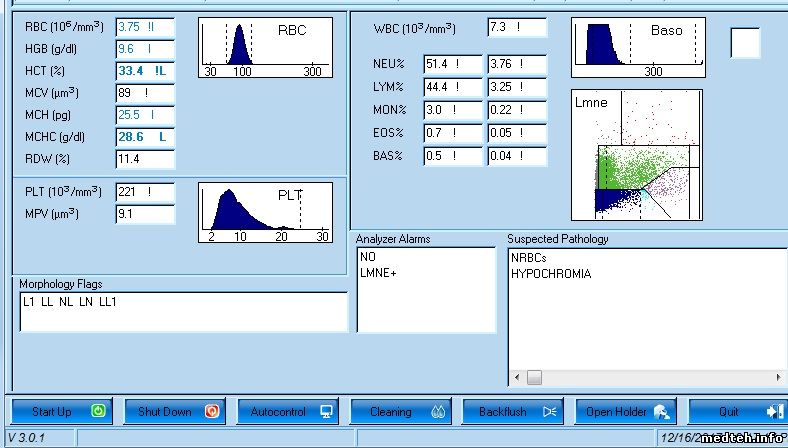Start Cleaning via the water droplets icon

pyautogui.click(x=437, y=411)
